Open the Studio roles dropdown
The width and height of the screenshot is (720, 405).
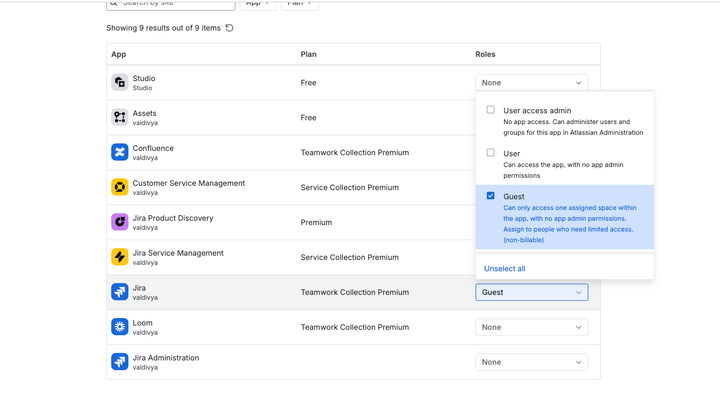(x=532, y=83)
